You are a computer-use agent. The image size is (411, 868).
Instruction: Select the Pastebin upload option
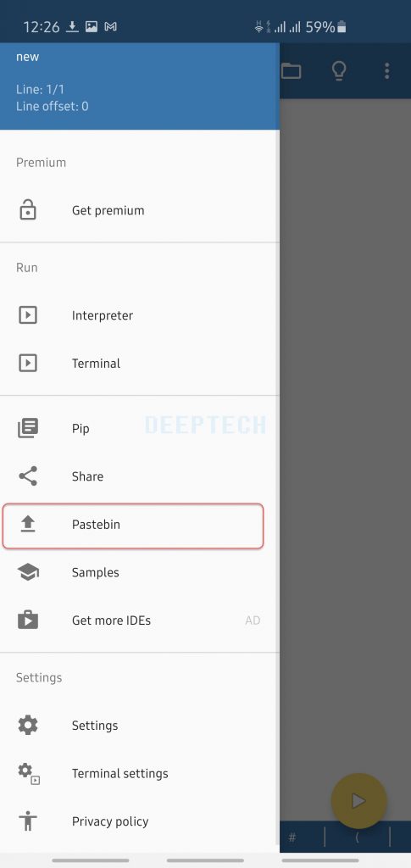133,525
